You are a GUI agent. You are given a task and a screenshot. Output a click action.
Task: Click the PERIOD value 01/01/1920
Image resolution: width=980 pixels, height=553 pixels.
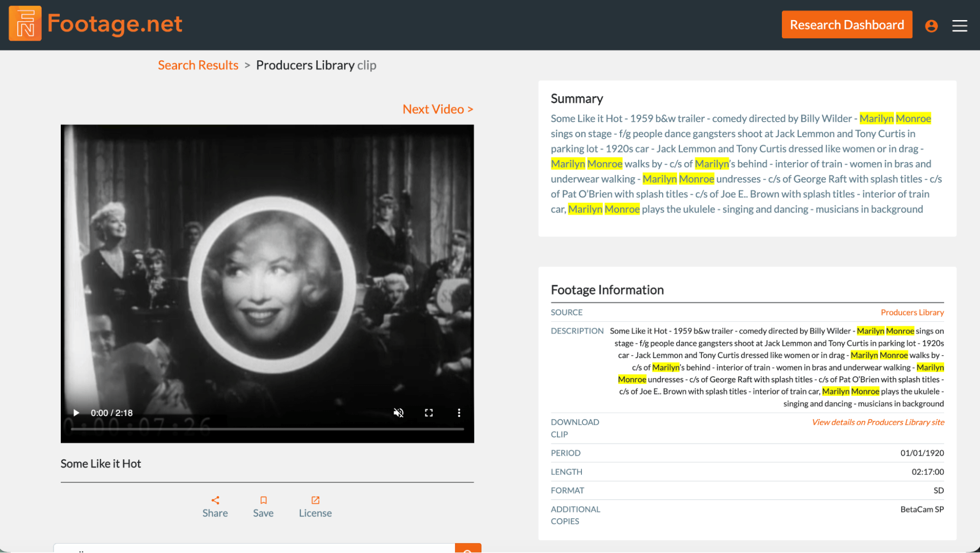(922, 453)
